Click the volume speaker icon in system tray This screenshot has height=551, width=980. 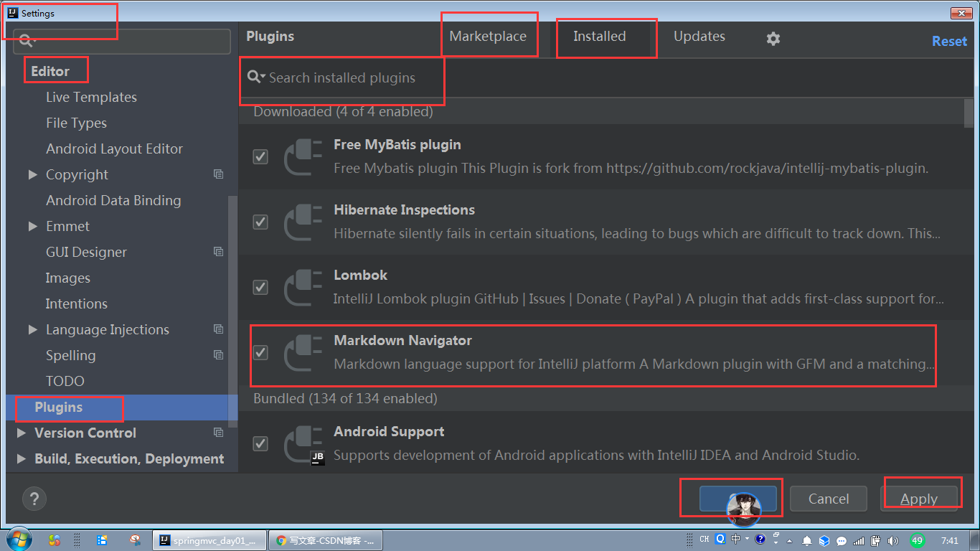pos(893,539)
